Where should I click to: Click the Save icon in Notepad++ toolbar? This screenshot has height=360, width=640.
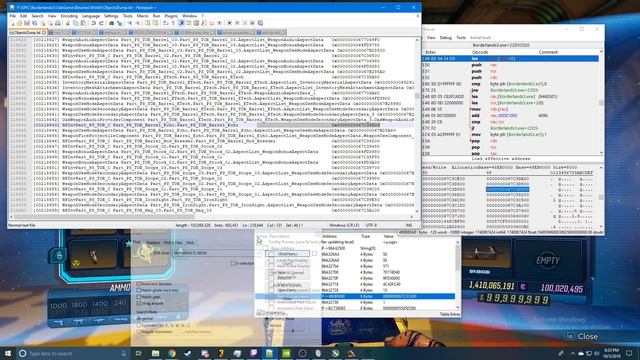27,23
